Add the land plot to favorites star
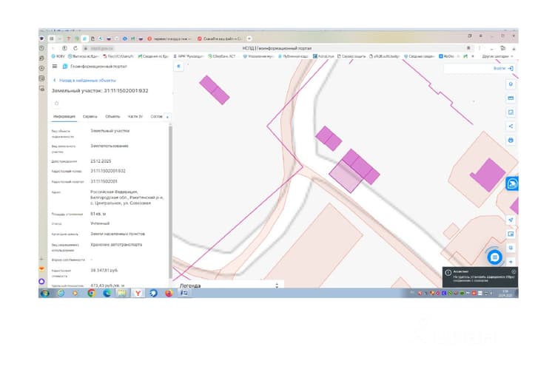Viewport: 555px width, 392px height. [x=57, y=104]
